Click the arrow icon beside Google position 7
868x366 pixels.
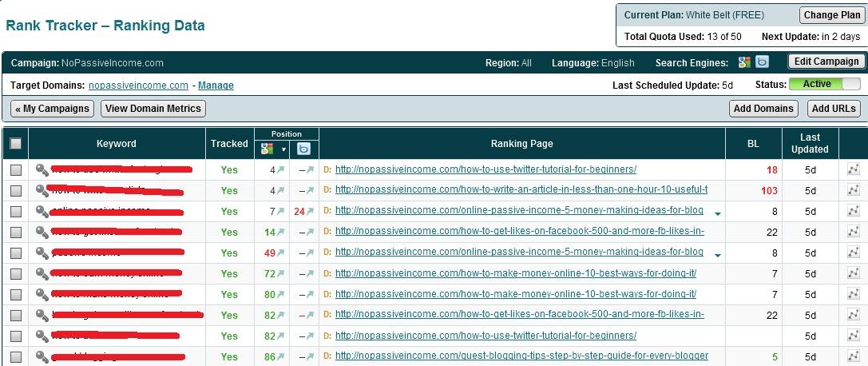pos(280,212)
